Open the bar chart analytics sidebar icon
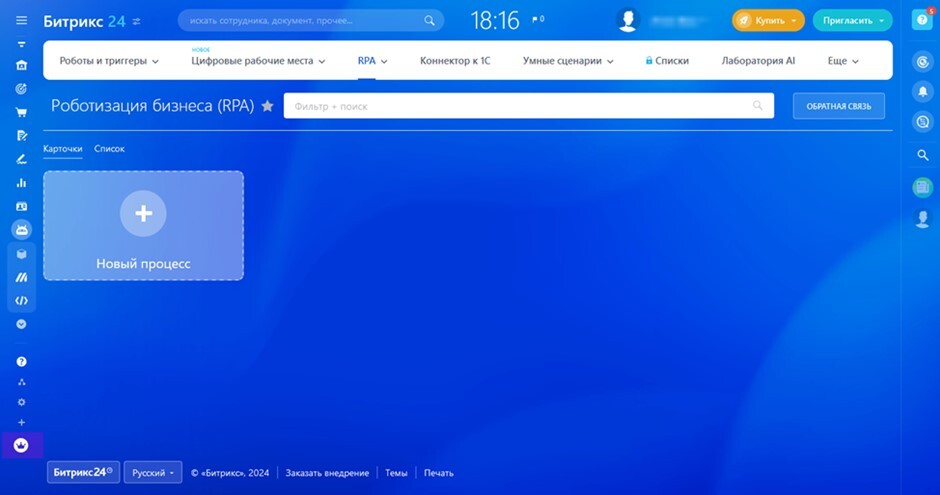Image resolution: width=940 pixels, height=495 pixels. [x=21, y=183]
